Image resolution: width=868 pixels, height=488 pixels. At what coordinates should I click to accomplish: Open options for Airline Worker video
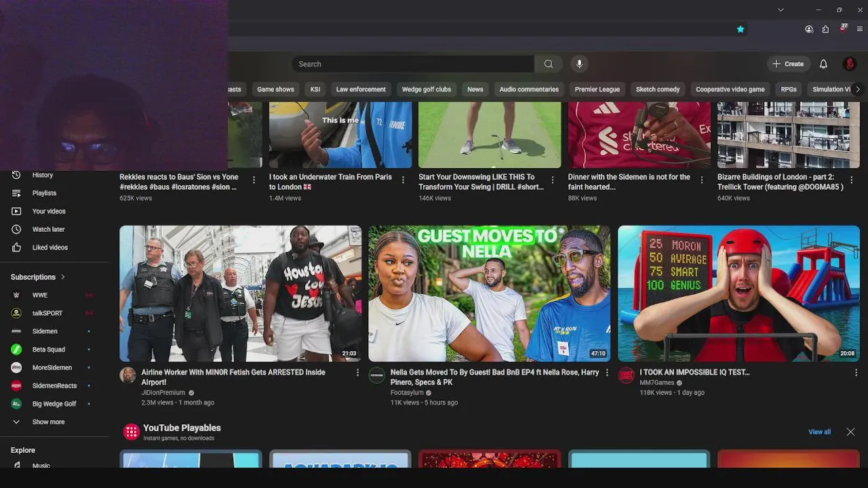[x=357, y=373]
